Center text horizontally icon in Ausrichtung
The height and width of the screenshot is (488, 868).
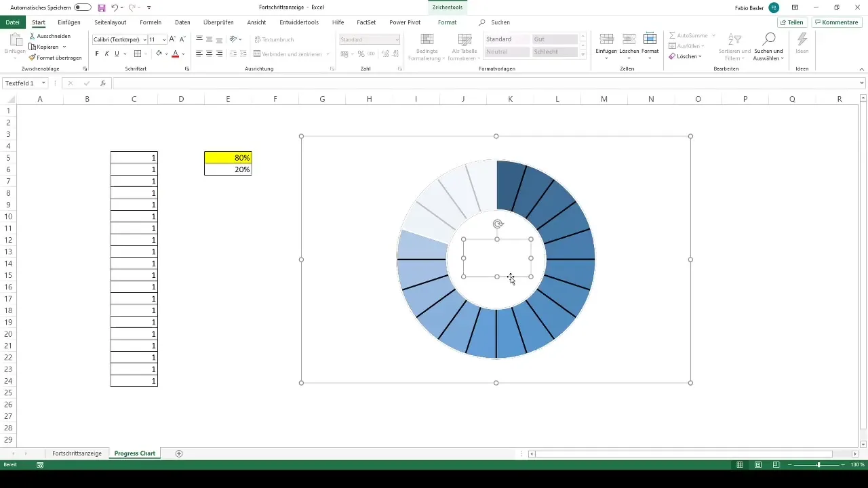(x=209, y=54)
